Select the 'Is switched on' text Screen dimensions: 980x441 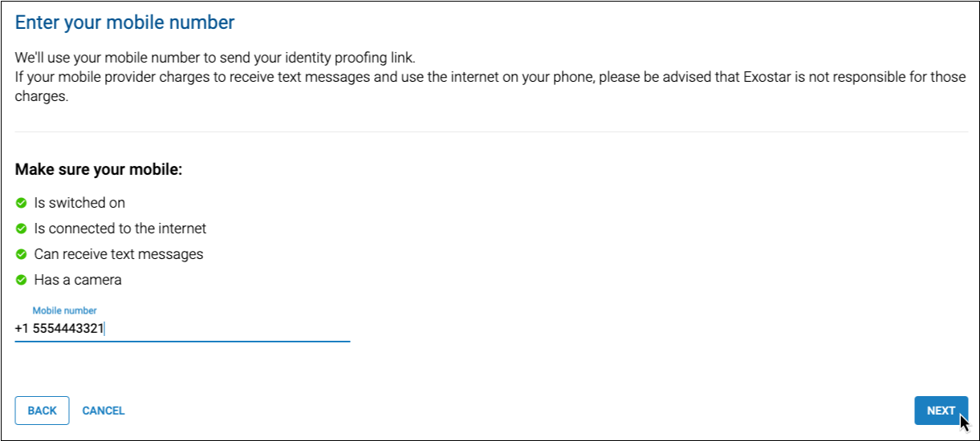79,203
